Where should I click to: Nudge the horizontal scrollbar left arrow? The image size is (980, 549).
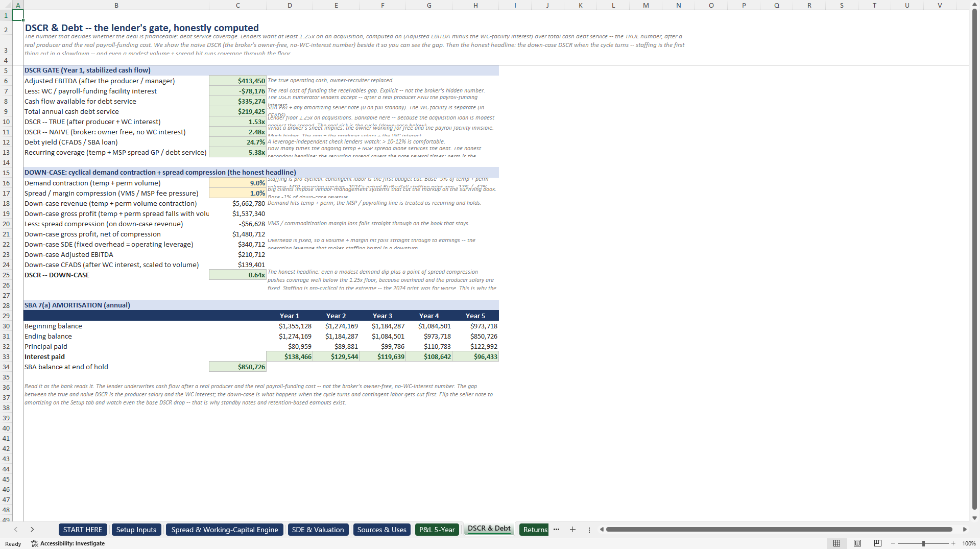602,530
